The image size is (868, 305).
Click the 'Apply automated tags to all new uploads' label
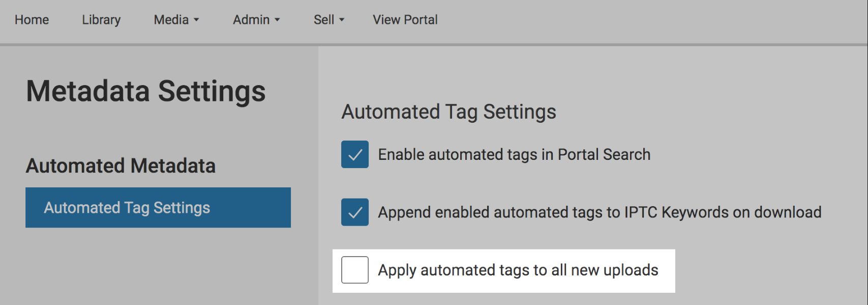[x=518, y=270]
